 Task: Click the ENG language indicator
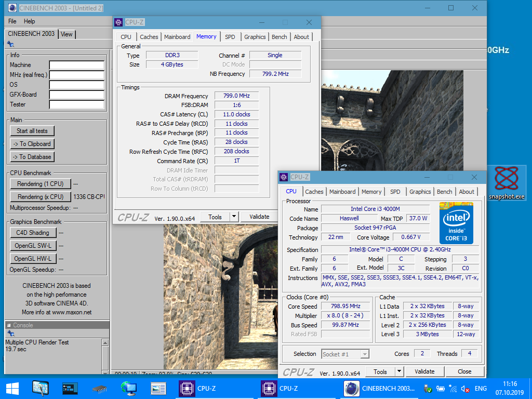[x=481, y=389]
